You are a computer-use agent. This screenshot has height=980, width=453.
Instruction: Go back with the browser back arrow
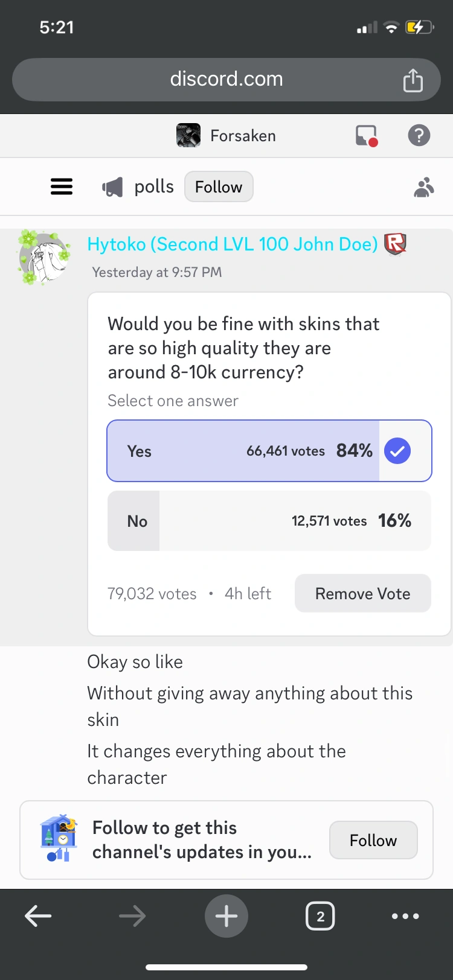click(x=38, y=916)
